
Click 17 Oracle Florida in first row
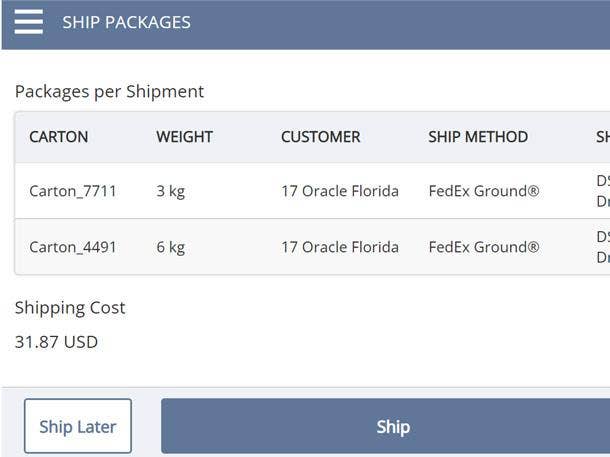click(339, 191)
